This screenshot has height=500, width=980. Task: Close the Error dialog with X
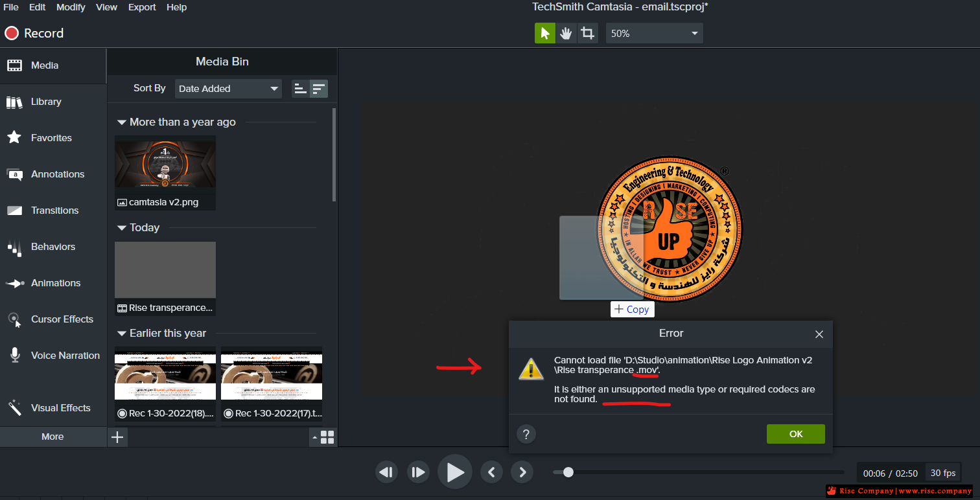pos(819,334)
